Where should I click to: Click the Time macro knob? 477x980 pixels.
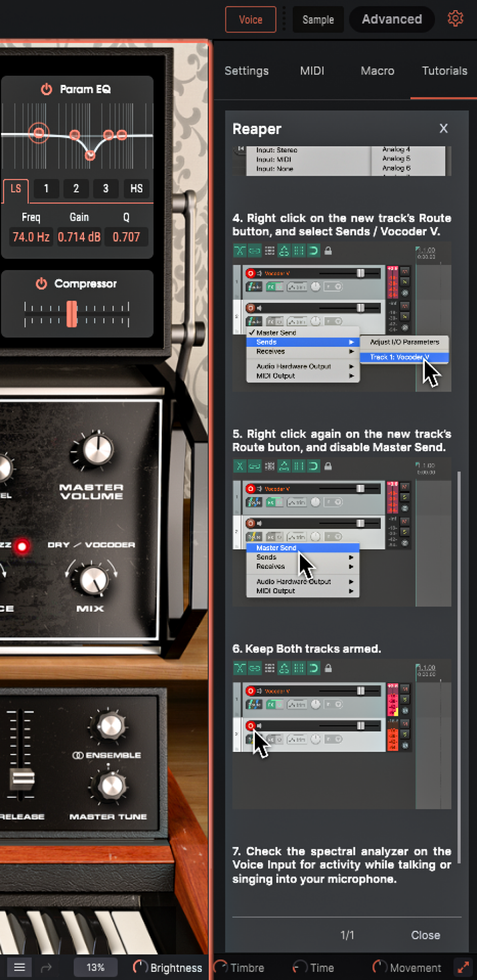pos(300,967)
